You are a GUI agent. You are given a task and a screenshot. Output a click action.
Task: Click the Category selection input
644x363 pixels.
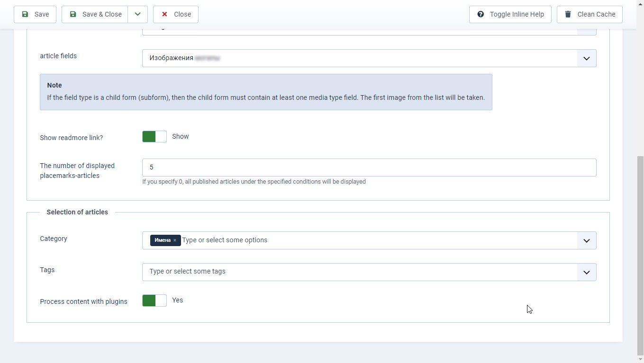pos(369,240)
